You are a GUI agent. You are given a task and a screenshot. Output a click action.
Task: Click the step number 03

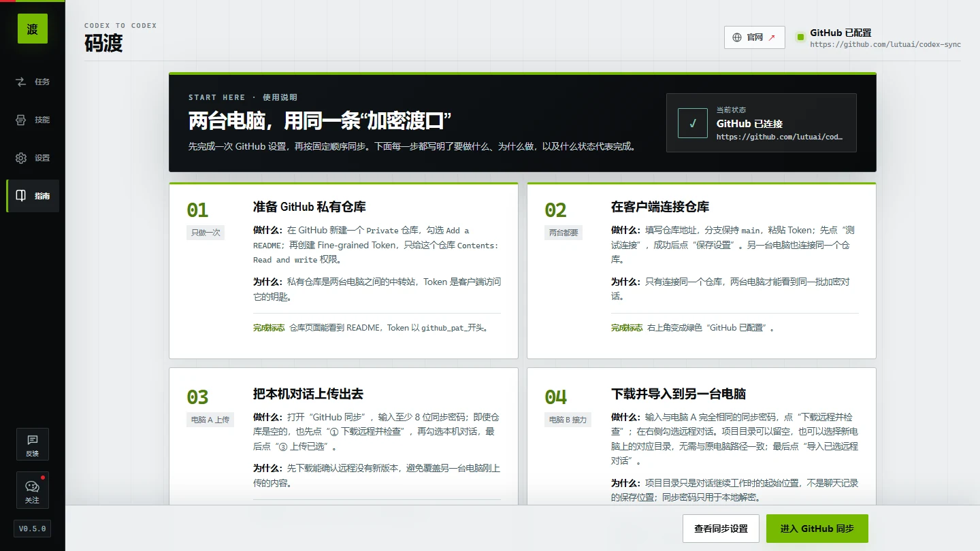coord(197,397)
